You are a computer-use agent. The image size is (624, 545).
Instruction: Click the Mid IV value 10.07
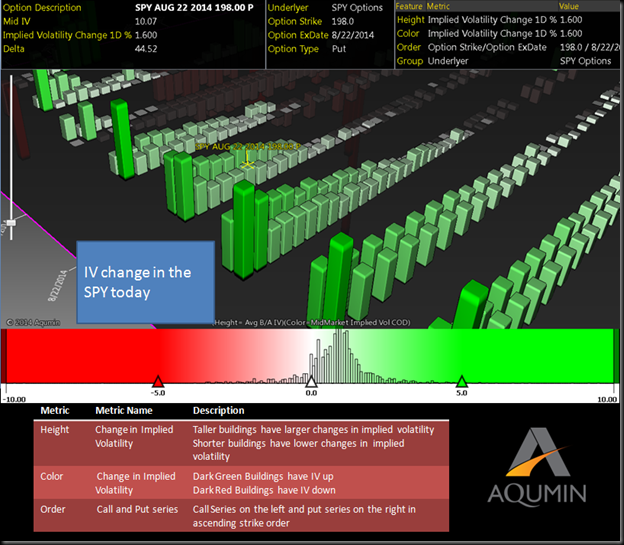146,21
